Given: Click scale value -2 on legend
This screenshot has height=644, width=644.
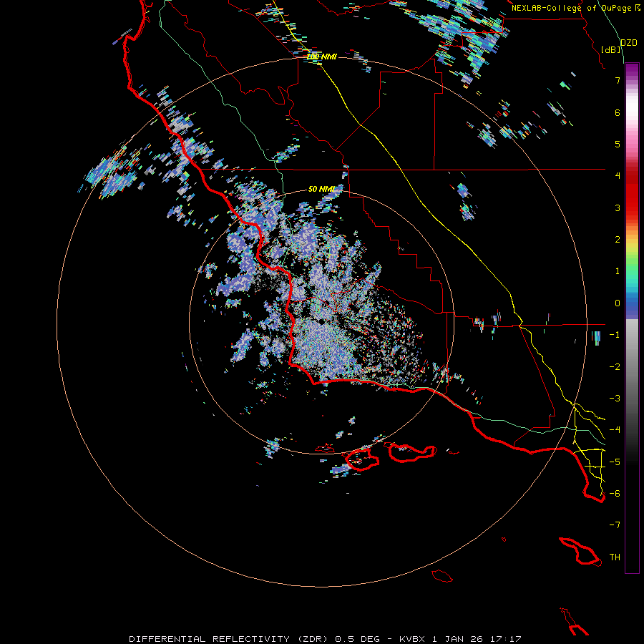Looking at the screenshot, I should tap(615, 367).
